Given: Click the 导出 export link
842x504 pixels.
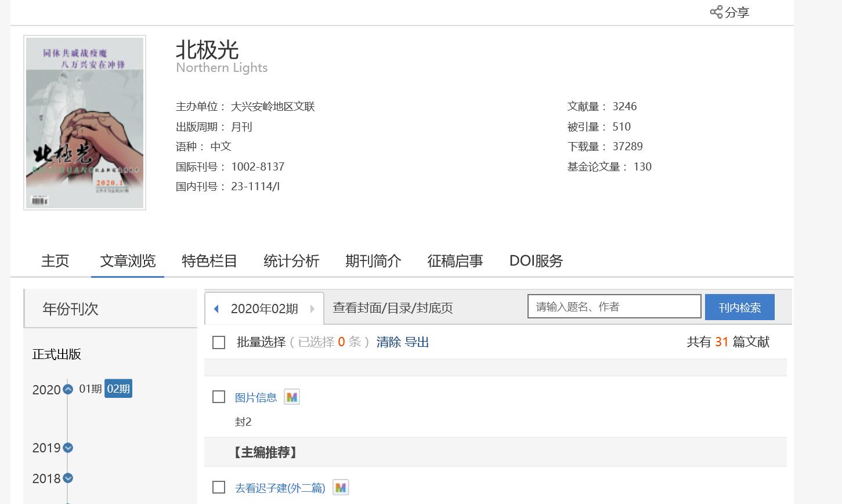Looking at the screenshot, I should click(417, 342).
